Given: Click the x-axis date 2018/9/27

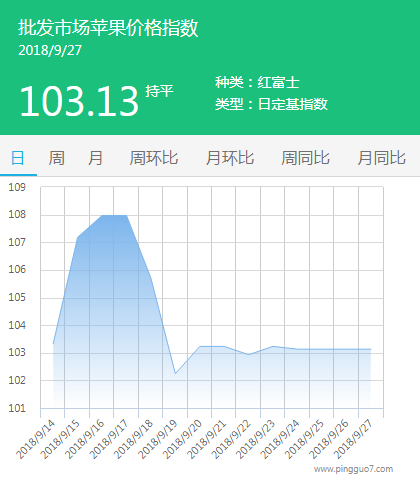Looking at the screenshot, I should click(354, 439).
